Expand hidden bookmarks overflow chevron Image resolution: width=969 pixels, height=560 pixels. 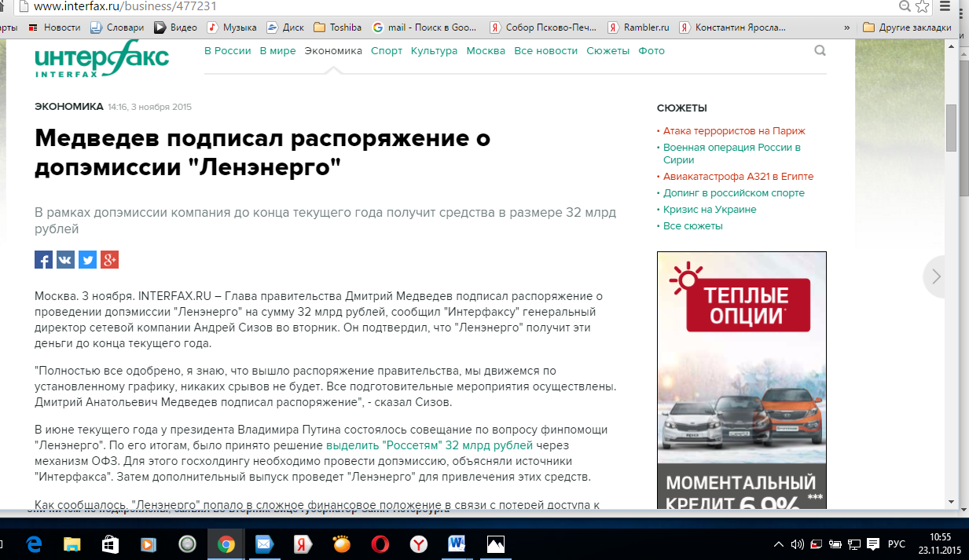click(847, 27)
